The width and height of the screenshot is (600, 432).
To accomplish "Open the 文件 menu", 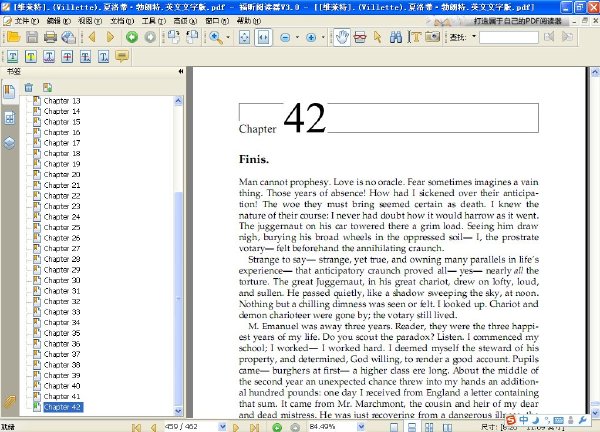I will pos(27,21).
